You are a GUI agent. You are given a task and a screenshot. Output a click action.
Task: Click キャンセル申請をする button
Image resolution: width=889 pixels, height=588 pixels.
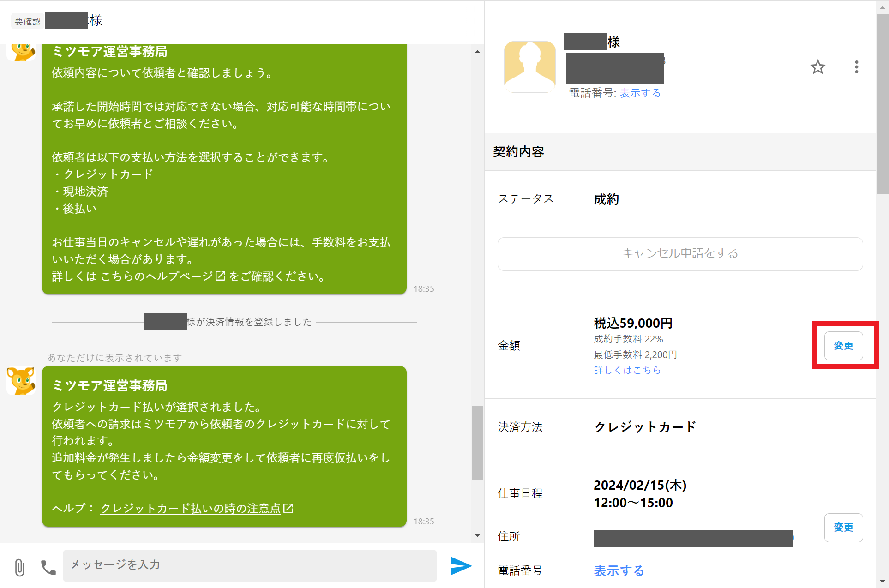click(680, 254)
